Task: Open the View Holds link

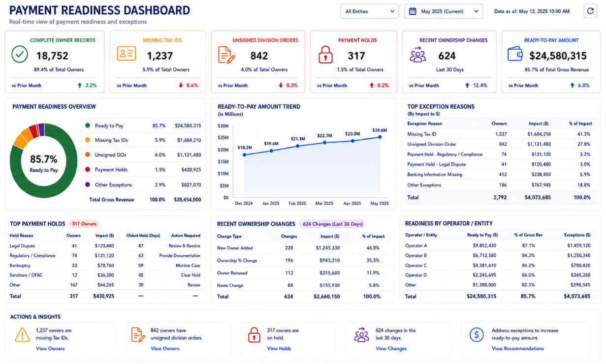Action: coord(279,349)
